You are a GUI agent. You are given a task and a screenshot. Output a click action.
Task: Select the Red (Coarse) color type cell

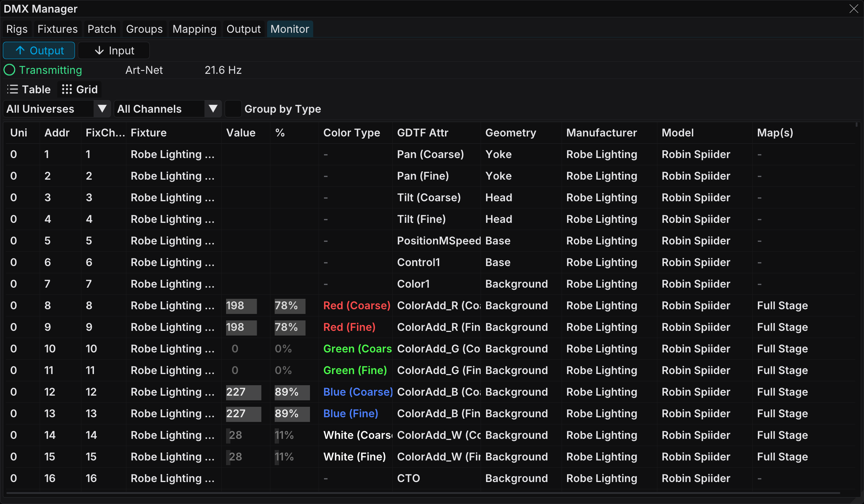point(357,306)
